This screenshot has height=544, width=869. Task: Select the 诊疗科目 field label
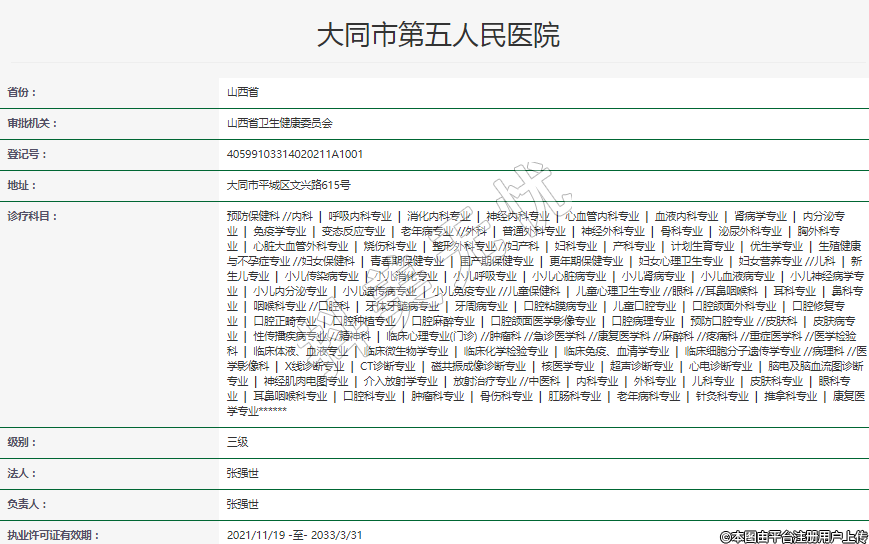point(33,216)
